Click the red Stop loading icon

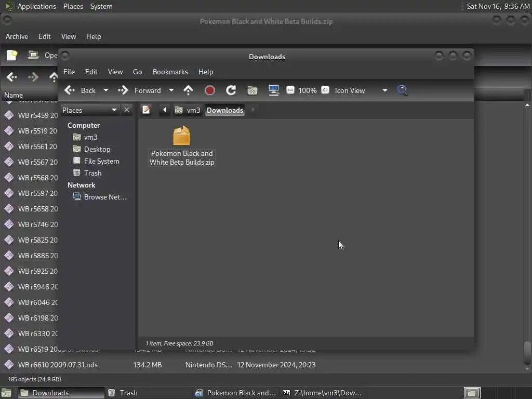(x=210, y=90)
